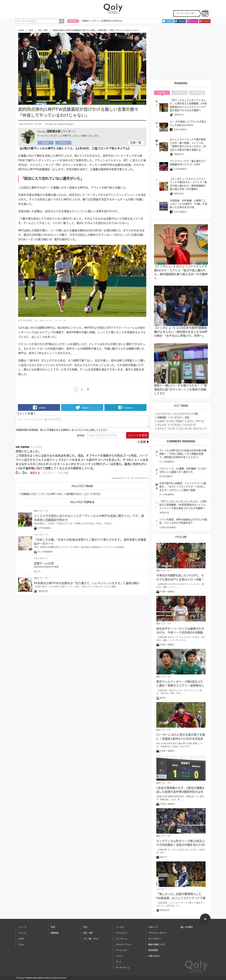The image size is (226, 980).
Task: Open the U-20 代表 interview sidebar thumbnail
Action: coord(181,306)
